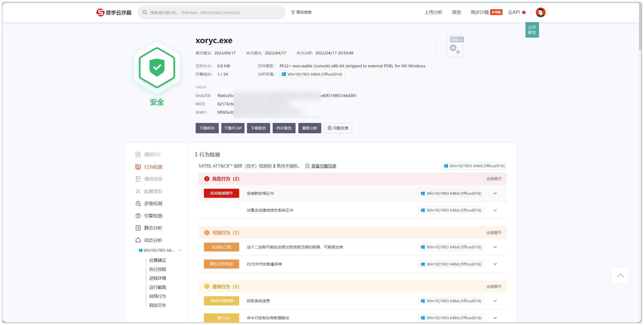The width and height of the screenshot is (644, 325).
Task: Expand the PE文件节的数量异常 row chevron
Action: pyautogui.click(x=495, y=264)
